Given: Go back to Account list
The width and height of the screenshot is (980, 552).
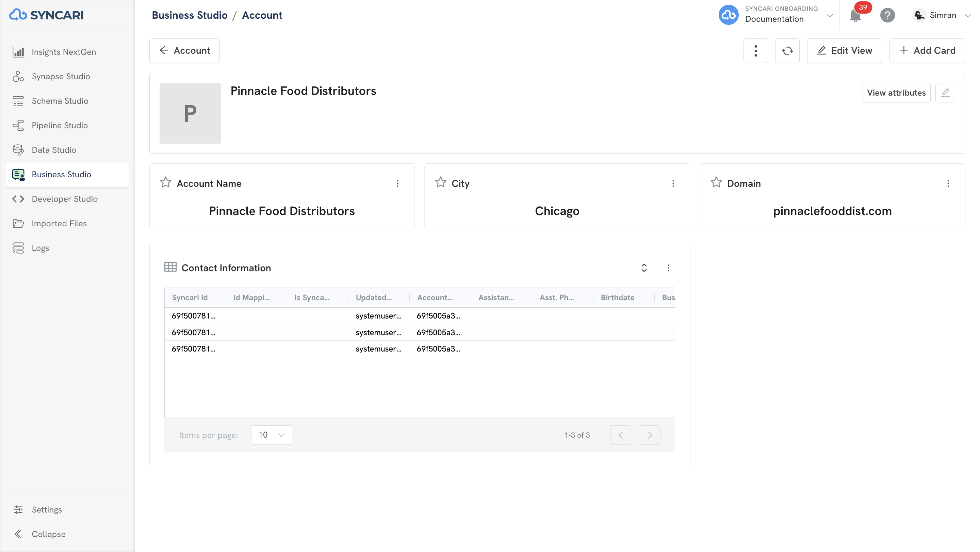Looking at the screenshot, I should [x=184, y=51].
